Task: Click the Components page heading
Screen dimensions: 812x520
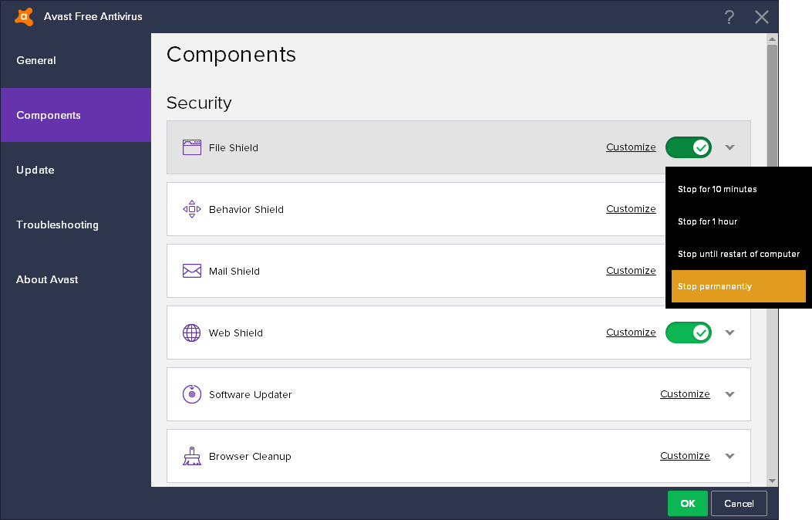Action: point(231,55)
